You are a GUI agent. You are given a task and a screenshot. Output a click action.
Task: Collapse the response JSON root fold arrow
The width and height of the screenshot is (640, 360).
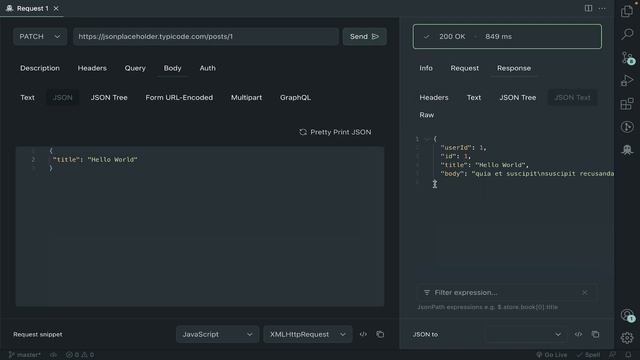[x=427, y=139]
